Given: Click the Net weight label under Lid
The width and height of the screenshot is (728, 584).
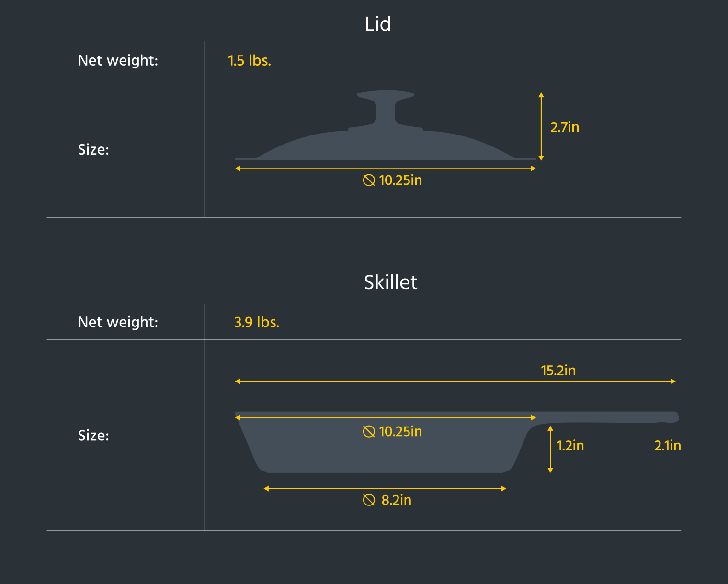Looking at the screenshot, I should click(118, 61).
